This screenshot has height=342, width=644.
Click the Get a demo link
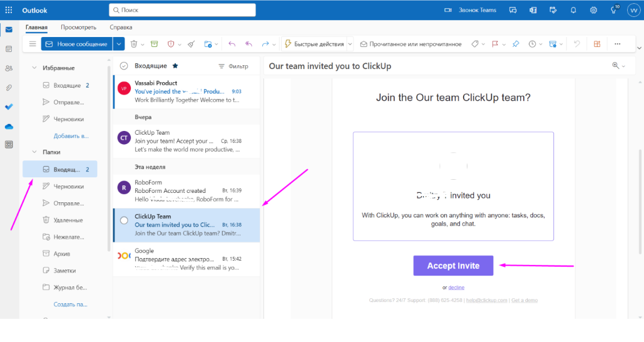(524, 300)
